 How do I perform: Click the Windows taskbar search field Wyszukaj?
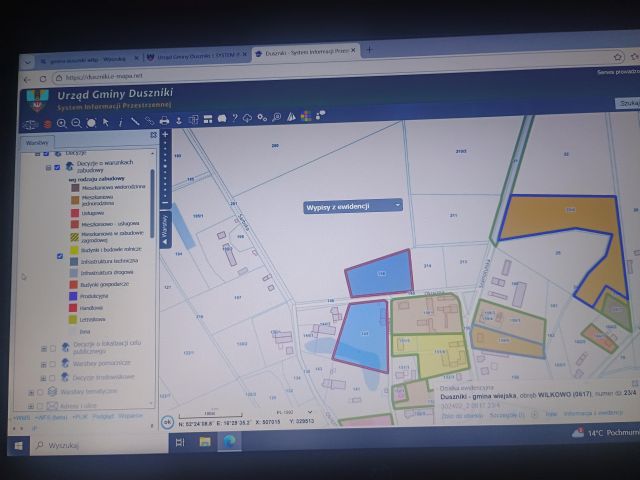coord(99,445)
